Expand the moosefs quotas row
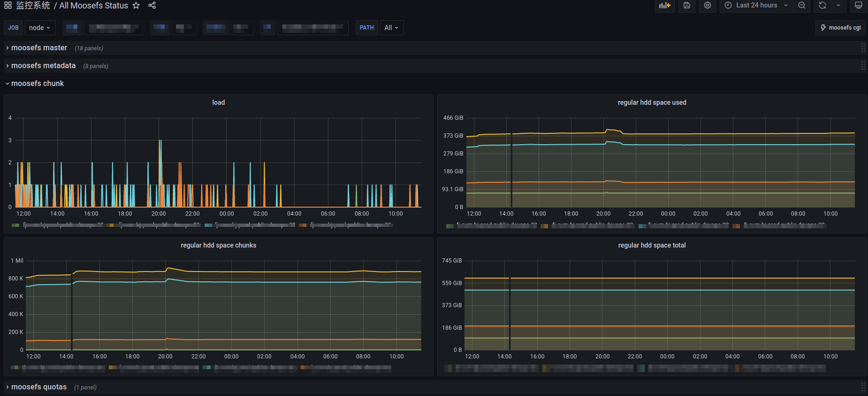 click(38, 387)
